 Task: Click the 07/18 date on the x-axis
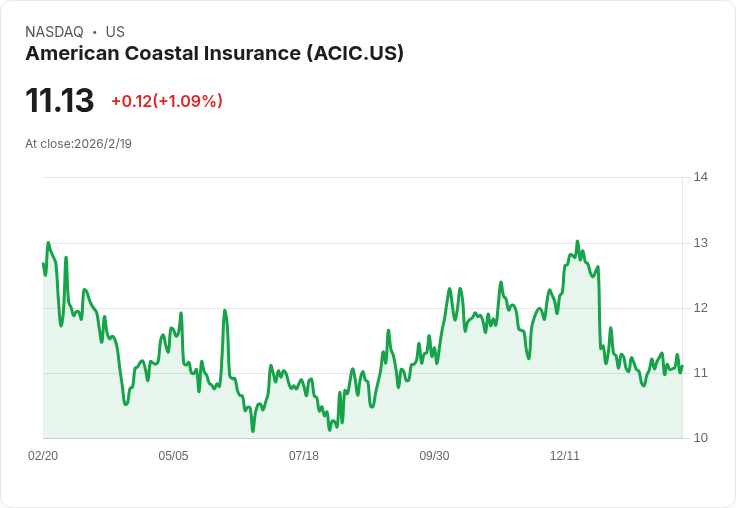tap(304, 456)
